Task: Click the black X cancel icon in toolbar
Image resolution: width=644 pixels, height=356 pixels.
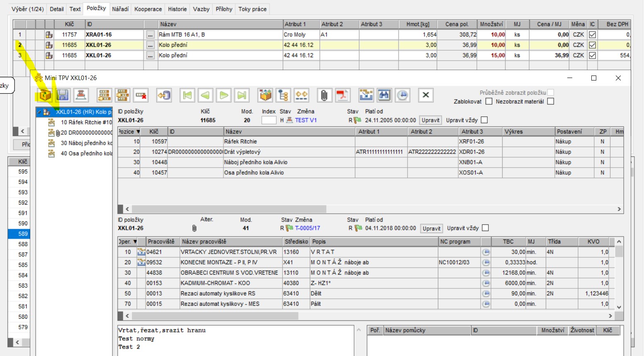Action: (x=425, y=95)
